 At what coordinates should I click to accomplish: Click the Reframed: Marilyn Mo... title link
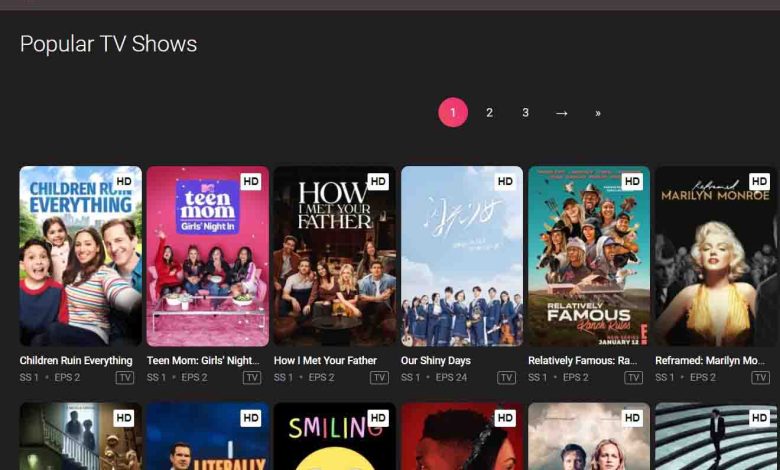click(710, 361)
